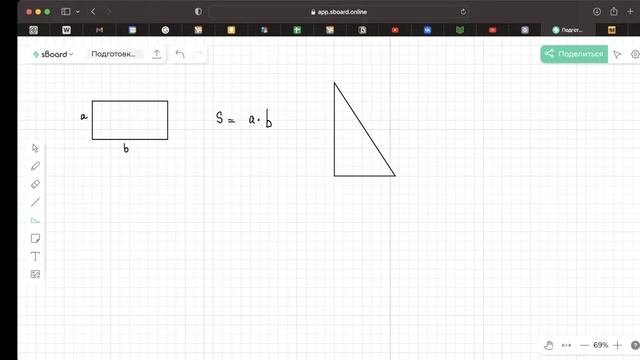Select the Text tool
The image size is (640, 360).
pos(35,256)
